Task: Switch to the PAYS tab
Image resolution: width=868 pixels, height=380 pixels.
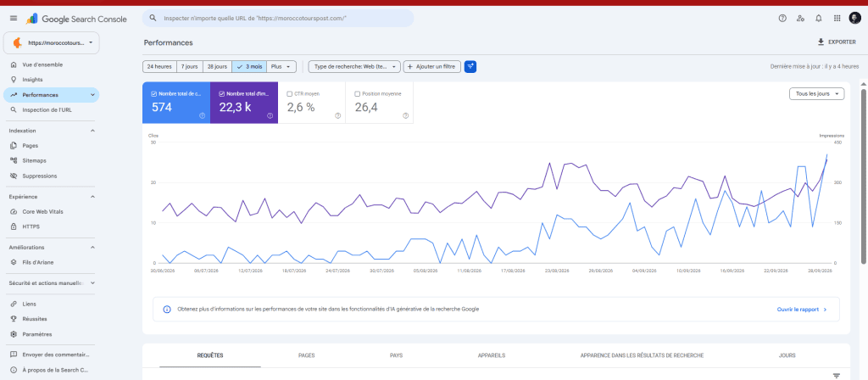Action: (397, 355)
